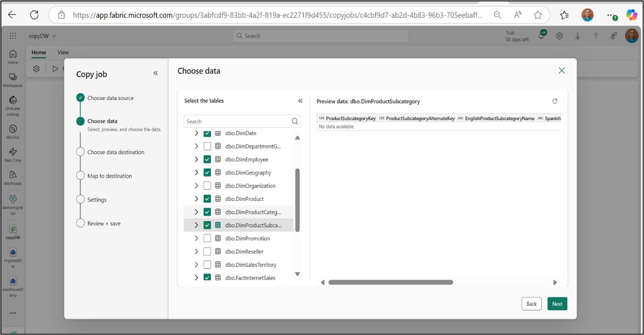644x335 pixels.
Task: Expand the dbo.DimOrganization table row
Action: 196,186
